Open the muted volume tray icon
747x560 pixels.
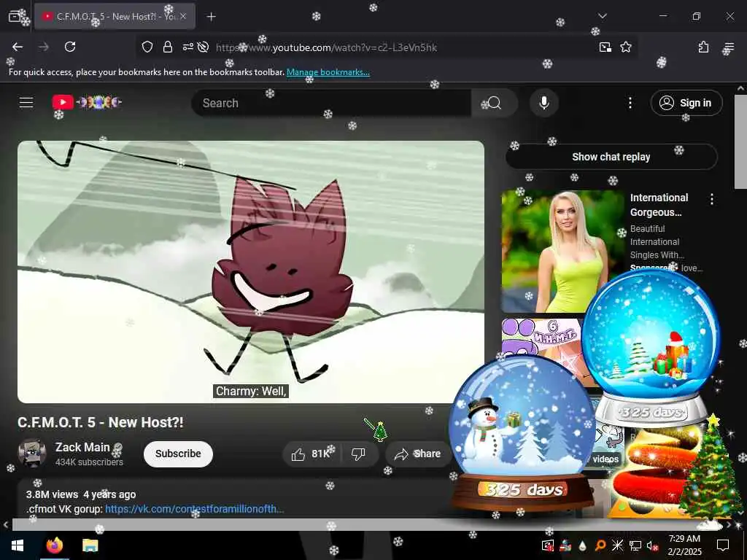[651, 545]
